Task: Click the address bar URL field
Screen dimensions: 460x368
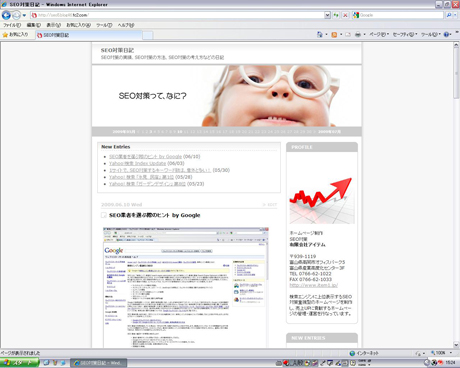Action: pos(177,15)
